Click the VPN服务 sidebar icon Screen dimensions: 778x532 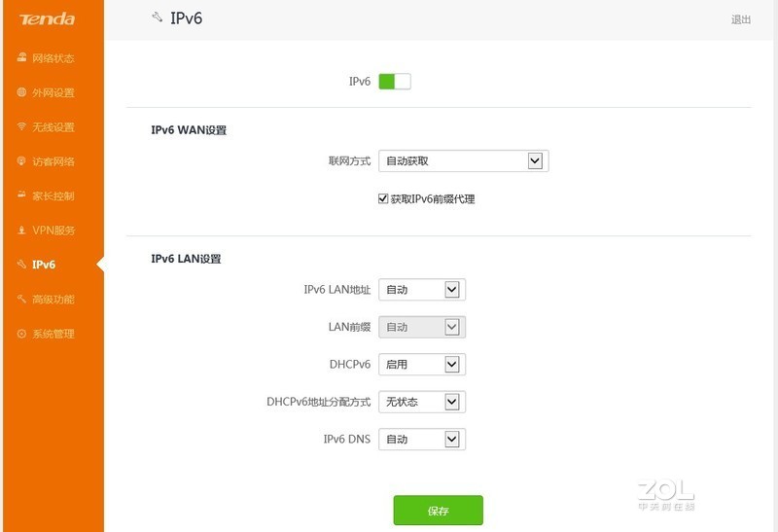[21, 230]
